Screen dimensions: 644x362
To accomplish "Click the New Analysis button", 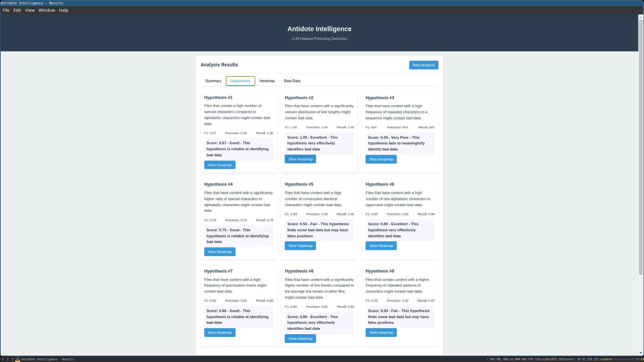I will click(423, 65).
